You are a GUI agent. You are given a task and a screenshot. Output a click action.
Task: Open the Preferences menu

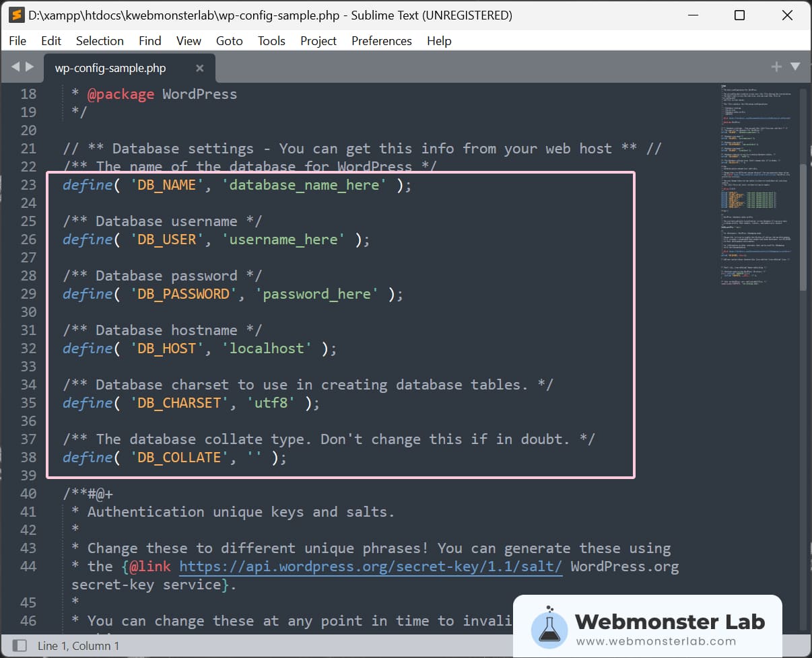(381, 41)
